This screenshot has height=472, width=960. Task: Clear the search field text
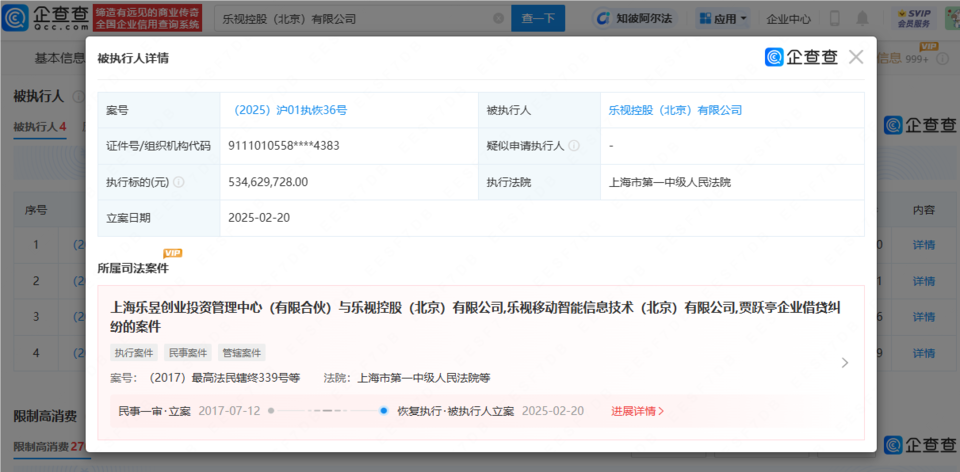click(499, 18)
